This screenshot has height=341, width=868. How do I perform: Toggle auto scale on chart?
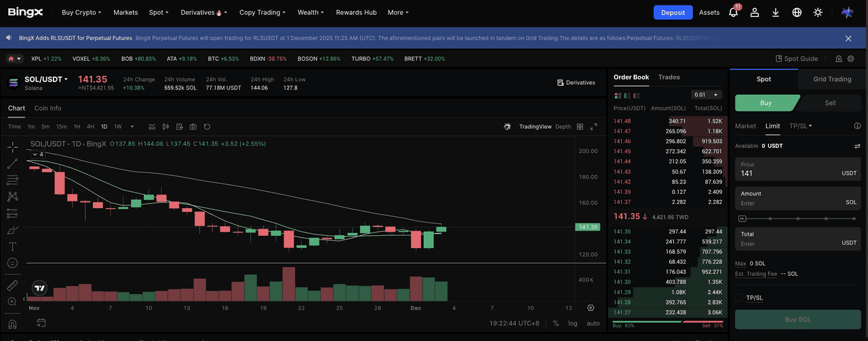point(593,323)
